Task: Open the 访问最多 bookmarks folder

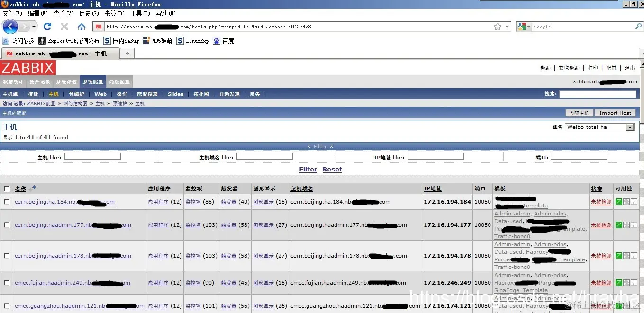Action: (18, 41)
